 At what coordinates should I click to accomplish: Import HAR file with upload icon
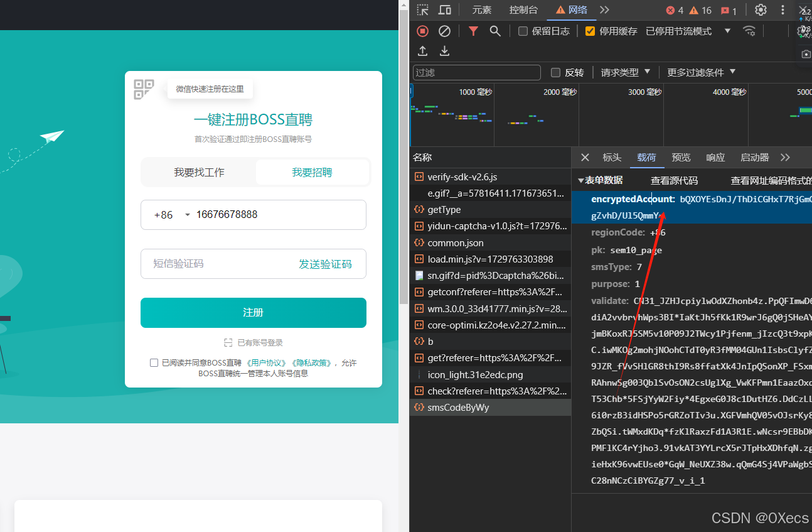(423, 51)
